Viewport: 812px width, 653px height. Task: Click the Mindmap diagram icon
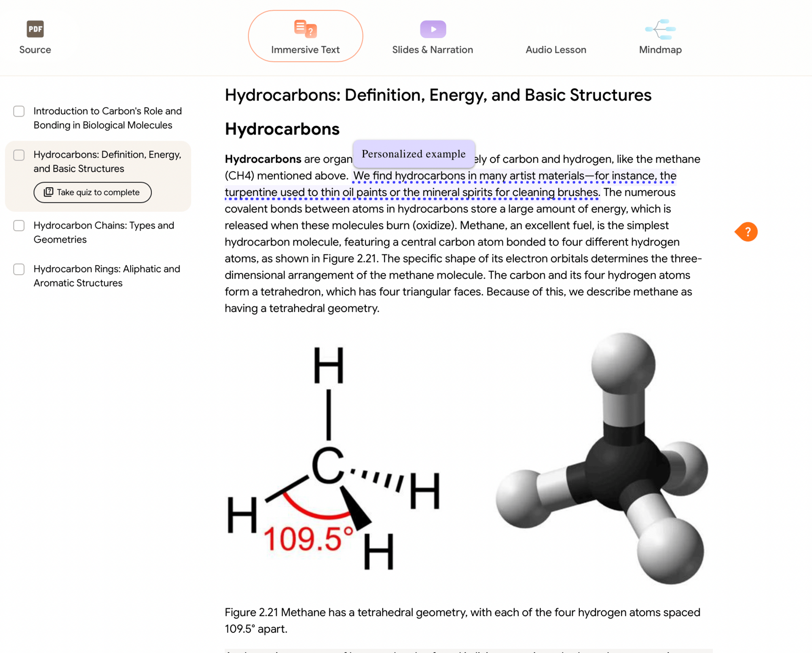pos(660,29)
